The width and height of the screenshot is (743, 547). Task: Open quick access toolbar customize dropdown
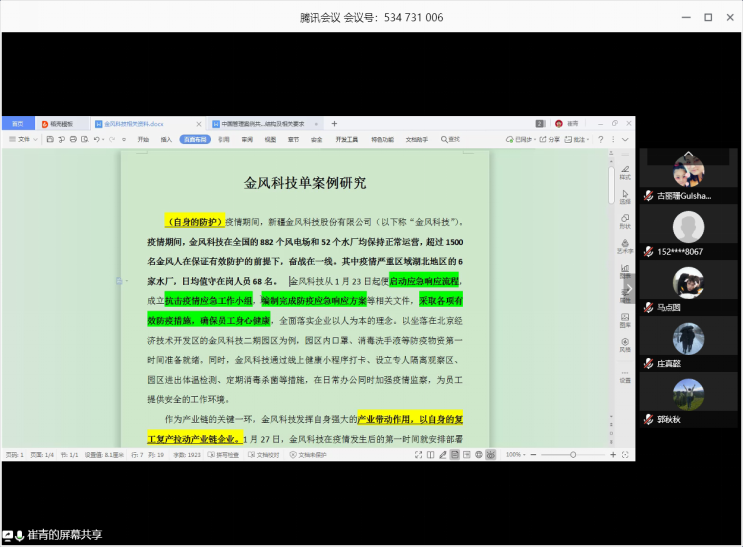click(124, 139)
